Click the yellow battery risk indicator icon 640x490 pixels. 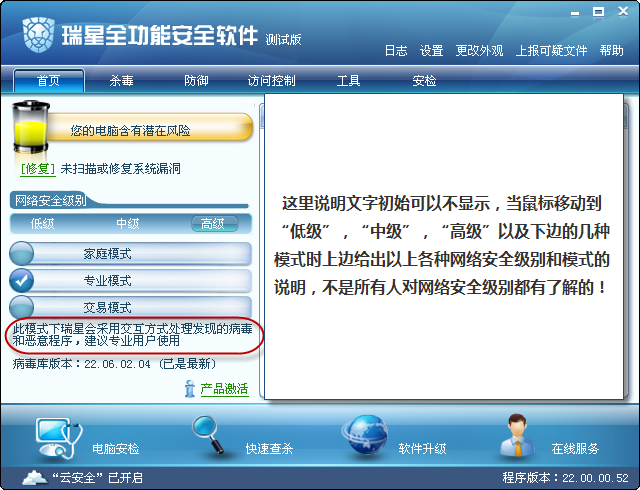tap(31, 127)
